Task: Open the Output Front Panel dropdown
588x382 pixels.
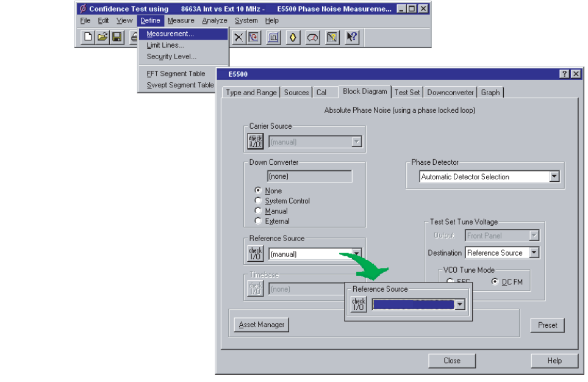Action: coord(534,236)
